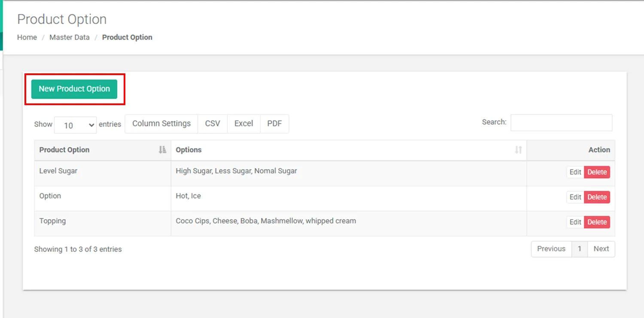Focus the Search input field
The width and height of the screenshot is (644, 318).
[561, 123]
